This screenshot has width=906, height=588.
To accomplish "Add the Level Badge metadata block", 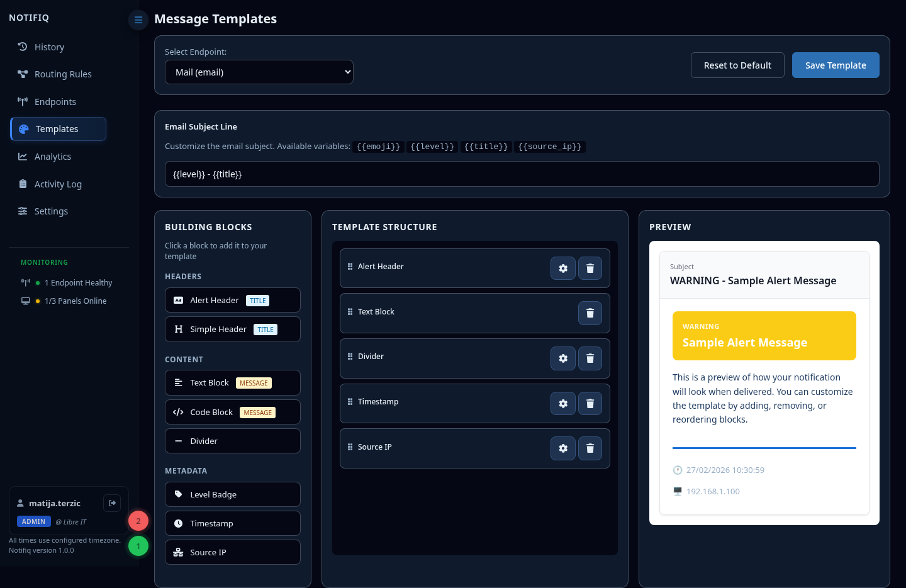I will [233, 494].
